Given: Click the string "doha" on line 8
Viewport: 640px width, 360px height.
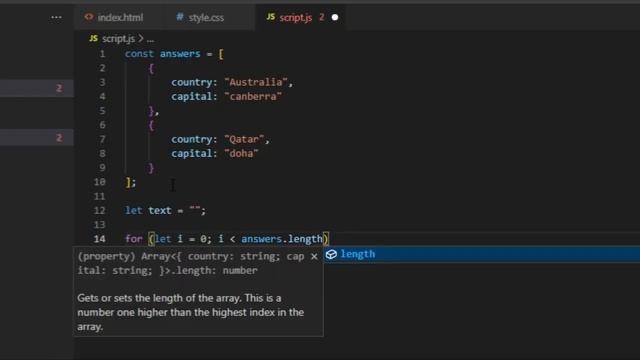Looking at the screenshot, I should tap(241, 153).
